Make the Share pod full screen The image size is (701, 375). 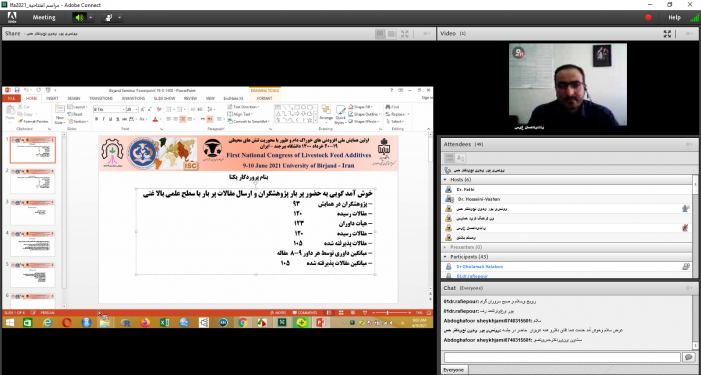[x=405, y=34]
